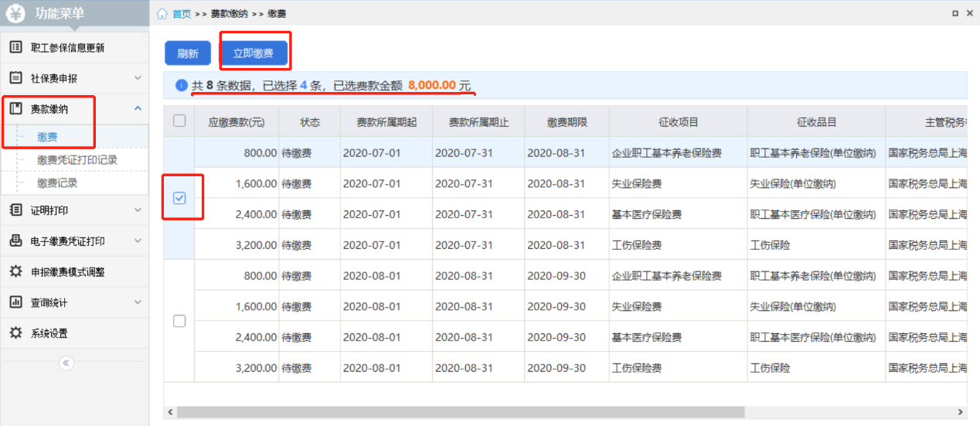Click the 证明打印 document icon
Screen dimensions: 980x426
[x=15, y=210]
